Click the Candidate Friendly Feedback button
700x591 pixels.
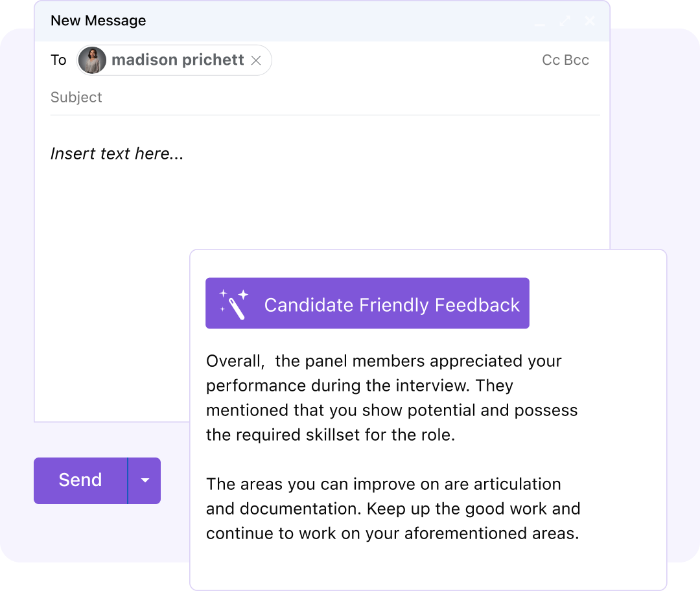[x=367, y=303]
